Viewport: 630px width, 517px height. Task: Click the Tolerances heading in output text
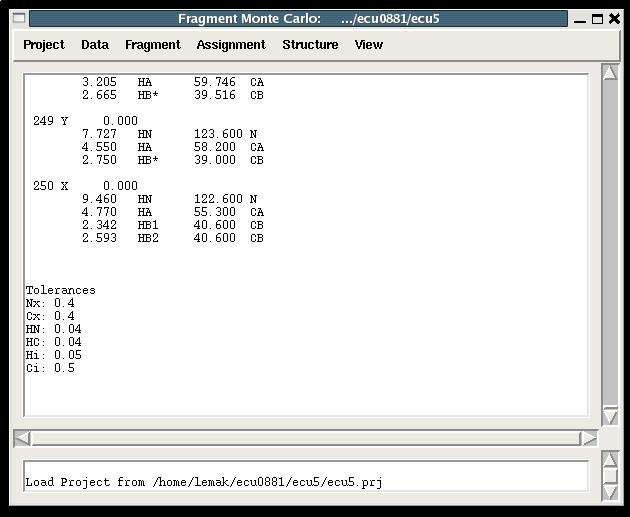pyautogui.click(x=61, y=290)
